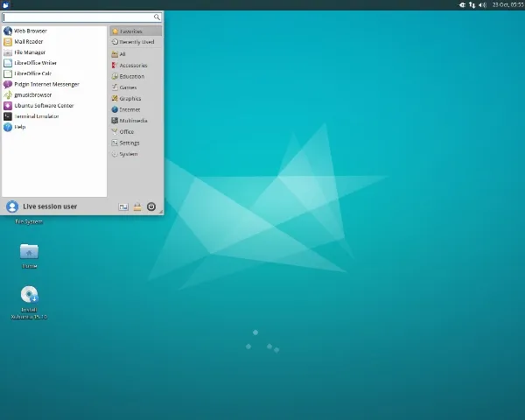
Task: Open LibreOffice Writer from the menu
Action: [x=35, y=63]
